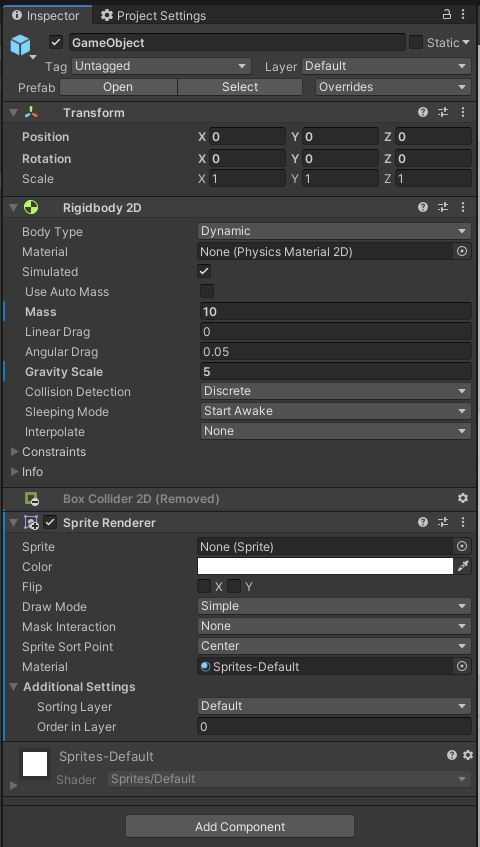The image size is (480, 847).
Task: Uncheck the Simulated checkbox
Action: tap(205, 271)
